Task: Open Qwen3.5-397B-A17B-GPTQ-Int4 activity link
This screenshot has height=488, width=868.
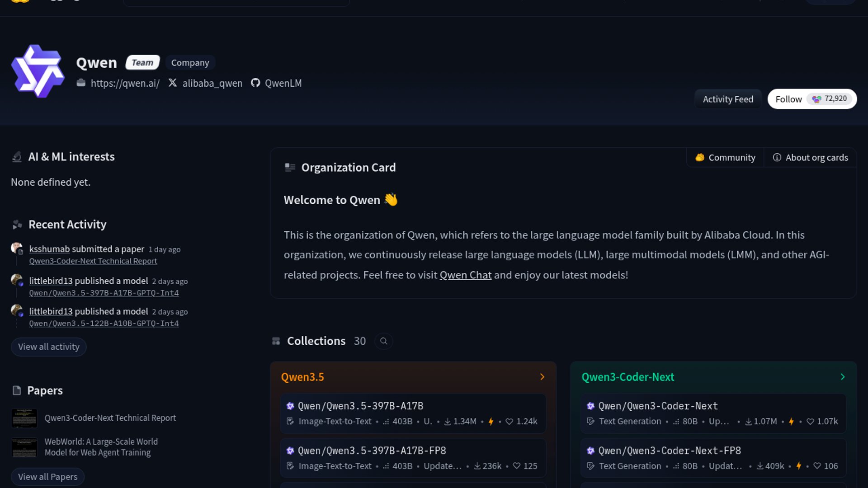Action: pyautogui.click(x=104, y=293)
